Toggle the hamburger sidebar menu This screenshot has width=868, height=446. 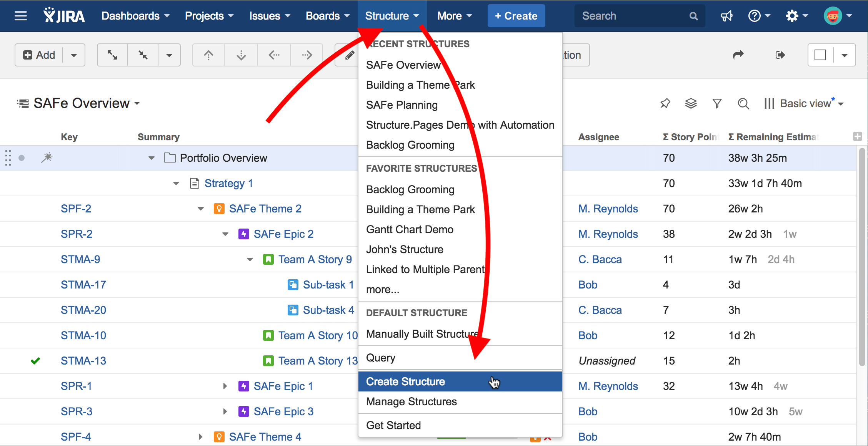[x=21, y=16]
